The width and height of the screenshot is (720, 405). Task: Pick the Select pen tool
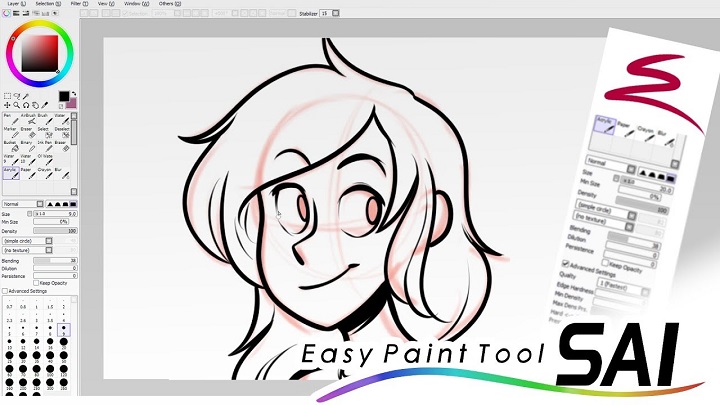coord(45,133)
